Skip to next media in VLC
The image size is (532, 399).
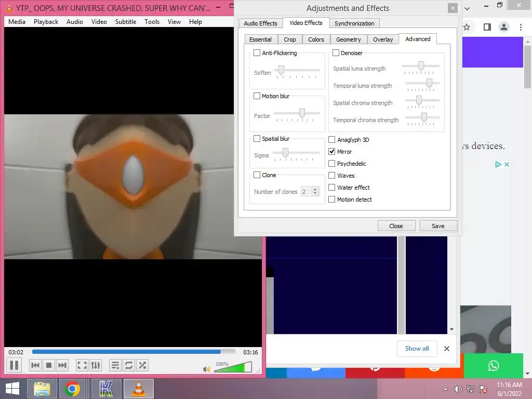point(62,365)
